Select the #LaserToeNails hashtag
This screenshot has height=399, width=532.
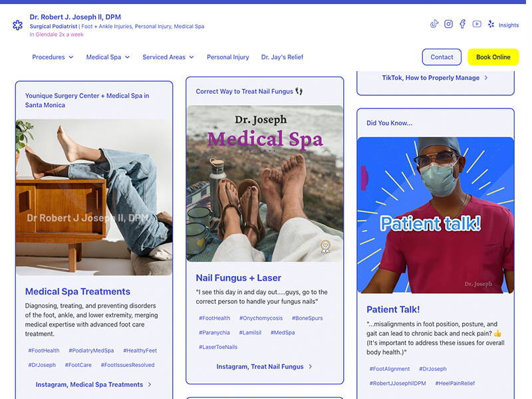click(x=218, y=347)
